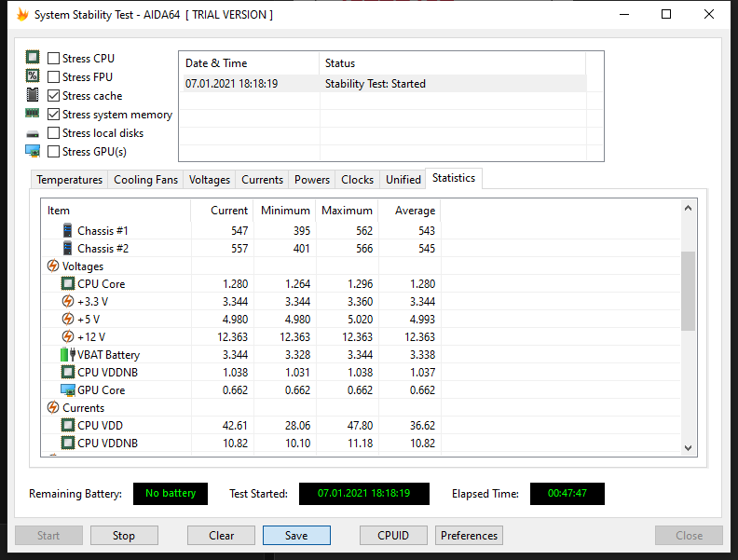Click the Voltages category lightning icon
Viewport: 738px width, 560px height.
(x=53, y=266)
